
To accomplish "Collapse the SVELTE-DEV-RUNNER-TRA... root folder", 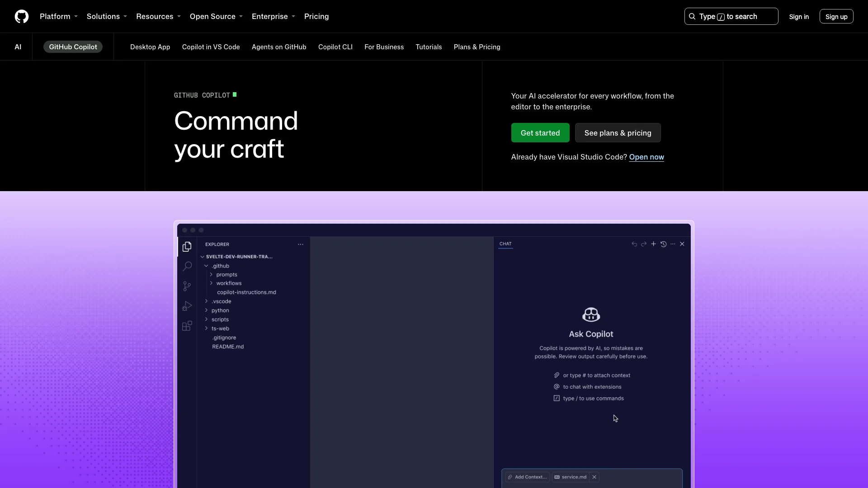I will coord(203,257).
